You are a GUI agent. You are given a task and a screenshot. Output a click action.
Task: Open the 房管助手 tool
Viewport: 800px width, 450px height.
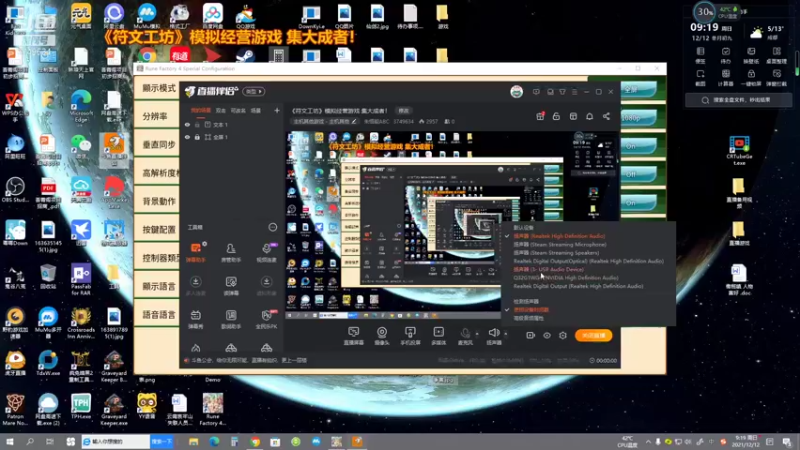231,252
